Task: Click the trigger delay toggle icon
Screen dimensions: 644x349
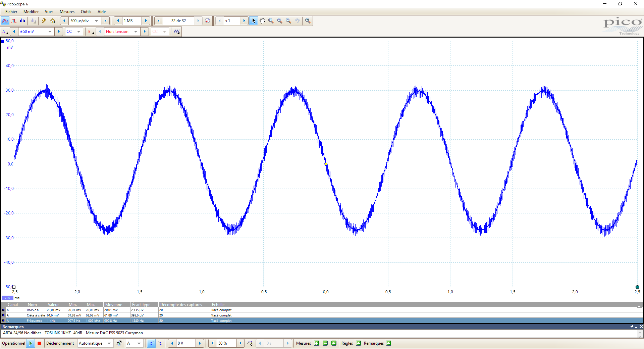Action: tap(250, 343)
